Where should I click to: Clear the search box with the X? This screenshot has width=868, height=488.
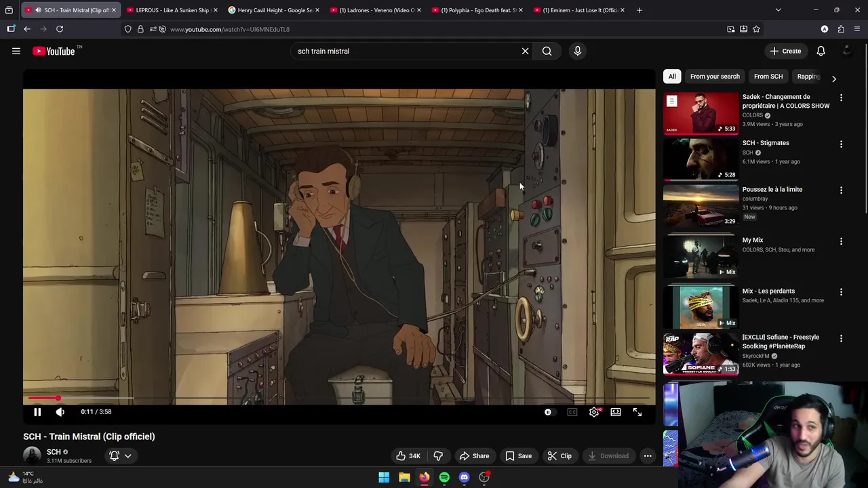(525, 51)
